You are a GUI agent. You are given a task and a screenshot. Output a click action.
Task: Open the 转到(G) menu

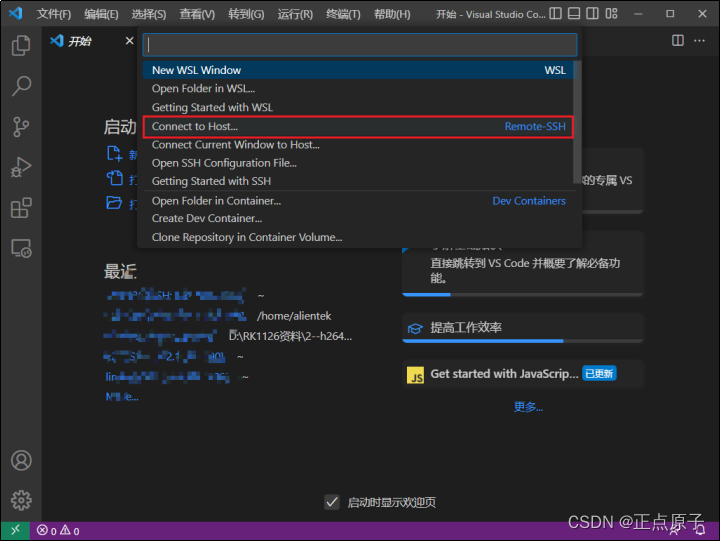point(246,14)
